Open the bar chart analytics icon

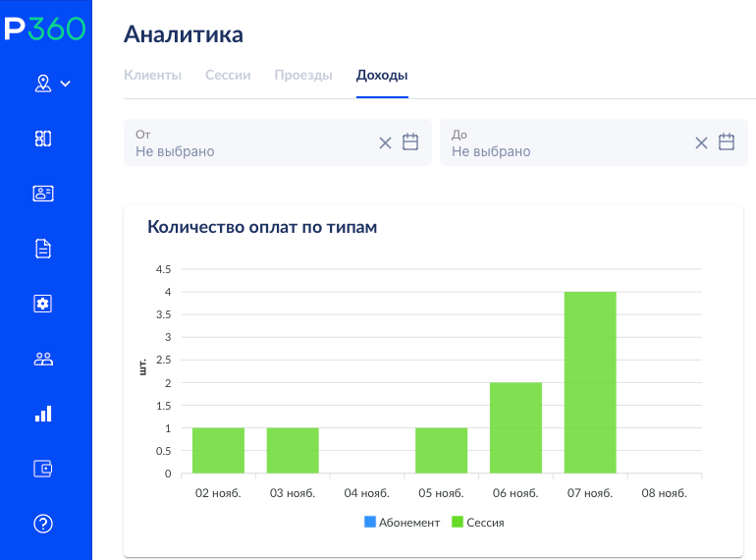pos(43,414)
